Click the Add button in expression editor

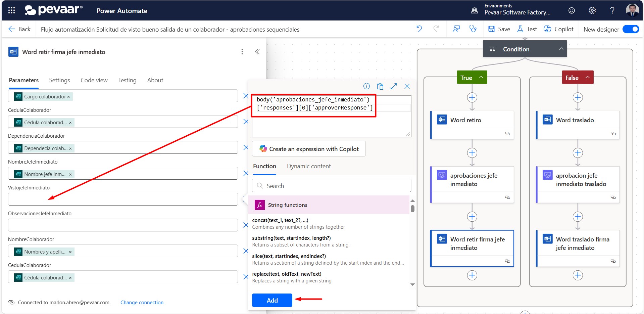(272, 300)
